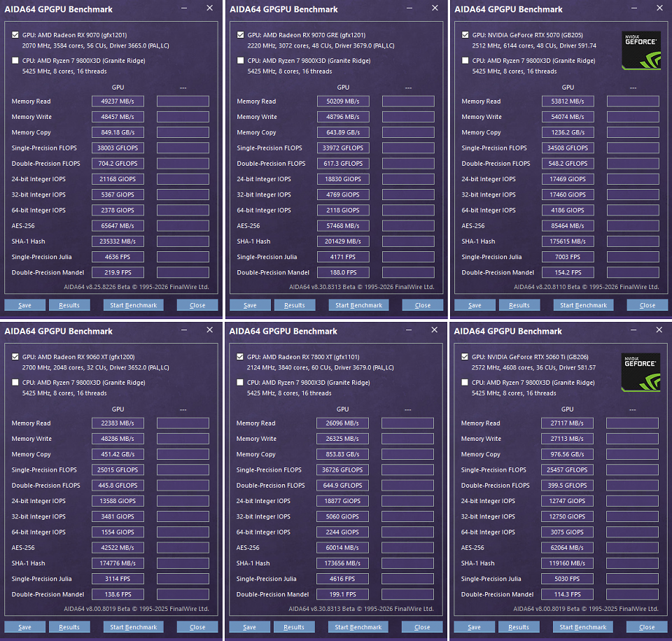
Task: Click Close button in RX 9070 GRE window
Action: pos(423,305)
